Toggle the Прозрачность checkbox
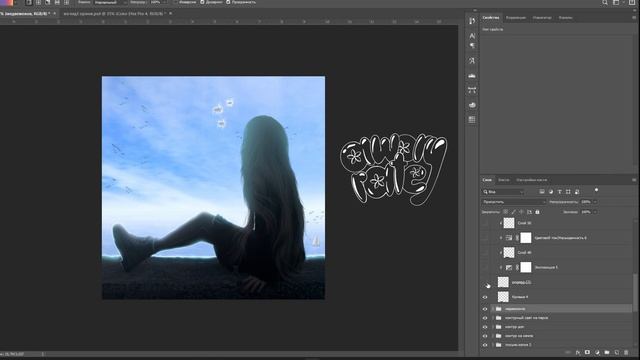The width and height of the screenshot is (640, 360). pyautogui.click(x=228, y=2)
